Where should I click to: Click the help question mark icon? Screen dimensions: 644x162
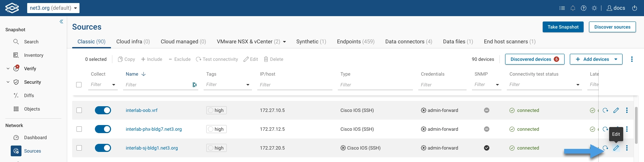tap(584, 8)
